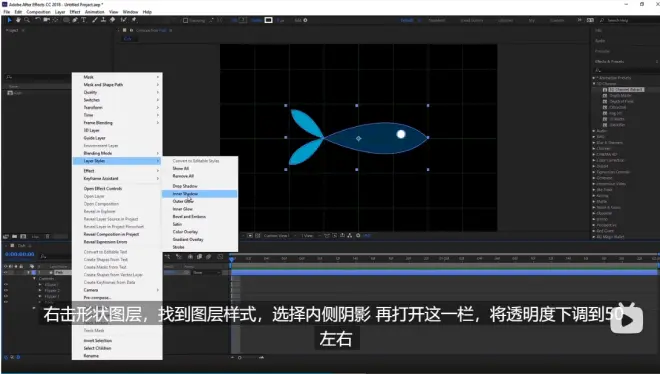Hide the Fish layer with eye toggle
660x374 pixels.
click(6, 273)
